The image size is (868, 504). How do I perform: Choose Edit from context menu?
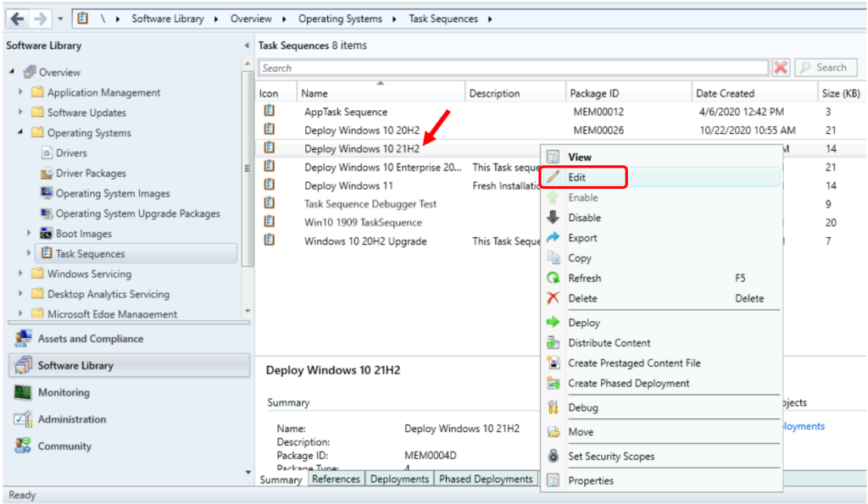pyautogui.click(x=661, y=177)
